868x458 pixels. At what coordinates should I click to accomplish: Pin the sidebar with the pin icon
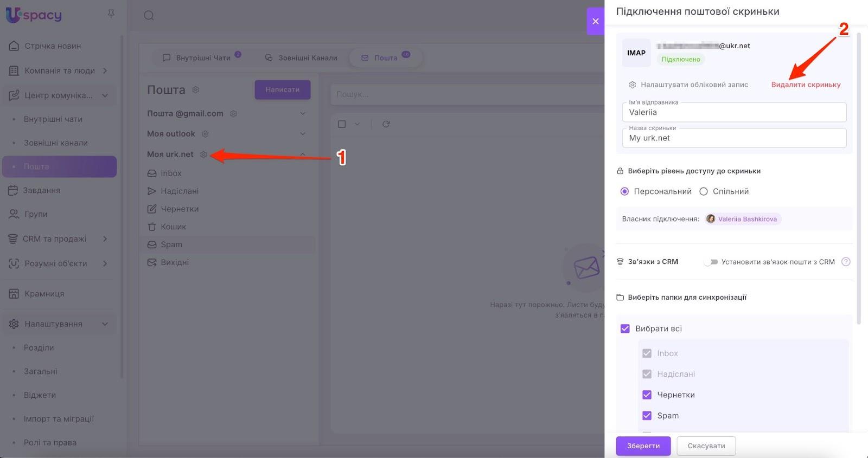click(x=111, y=14)
